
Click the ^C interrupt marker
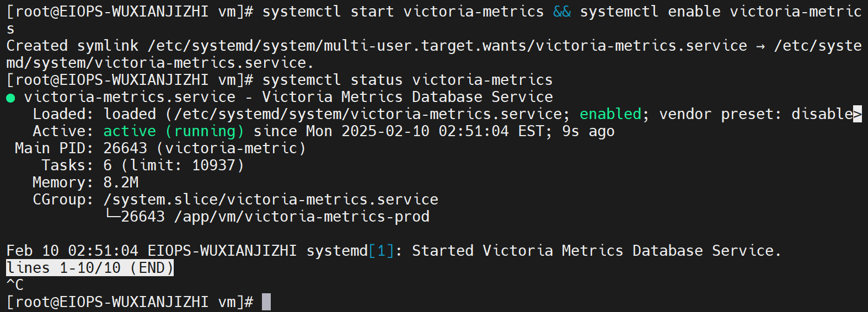[15, 285]
